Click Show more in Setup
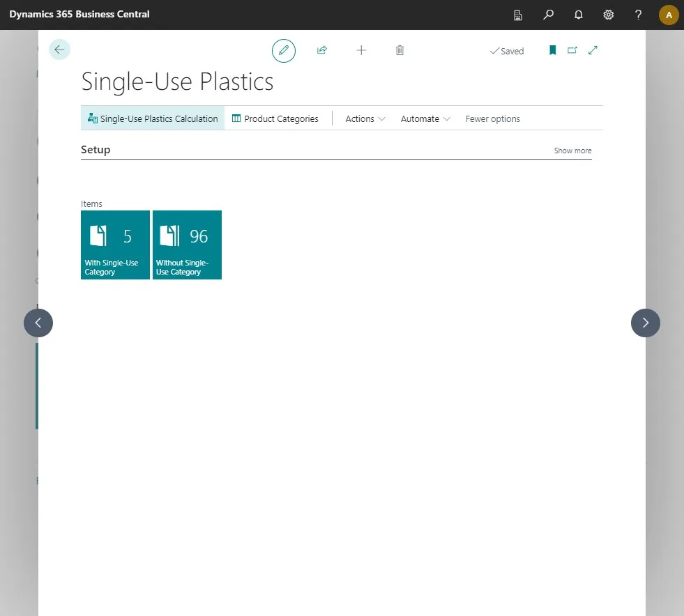 click(x=572, y=151)
